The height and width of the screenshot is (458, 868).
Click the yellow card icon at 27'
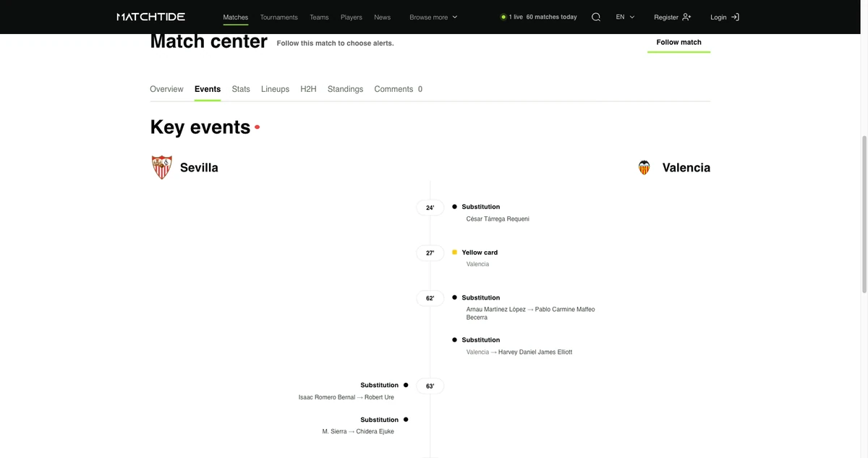[454, 253]
